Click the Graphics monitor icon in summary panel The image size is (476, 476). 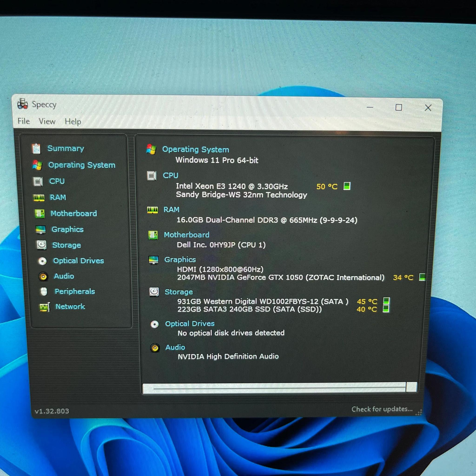[154, 260]
